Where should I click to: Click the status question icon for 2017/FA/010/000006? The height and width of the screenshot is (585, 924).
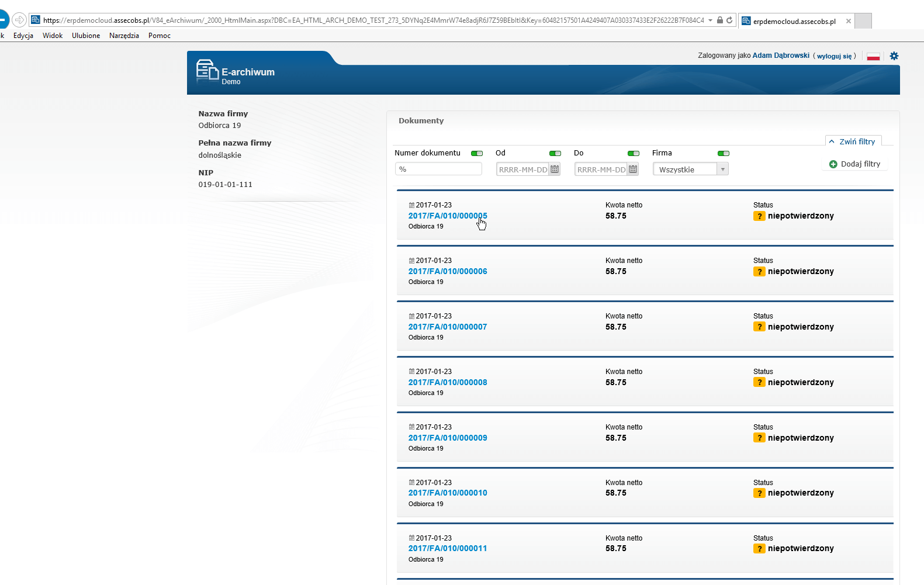point(759,272)
